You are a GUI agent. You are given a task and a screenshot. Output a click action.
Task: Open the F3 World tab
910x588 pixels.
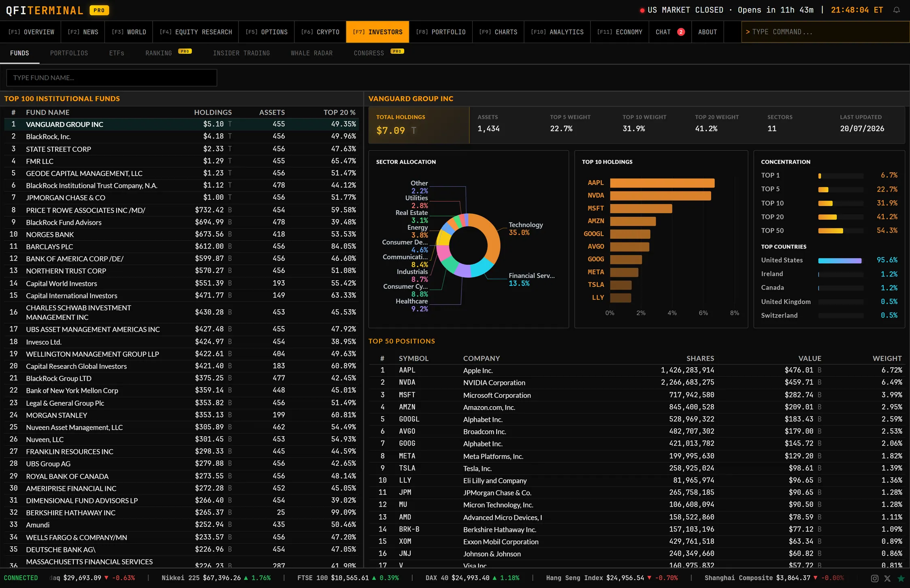coord(129,32)
